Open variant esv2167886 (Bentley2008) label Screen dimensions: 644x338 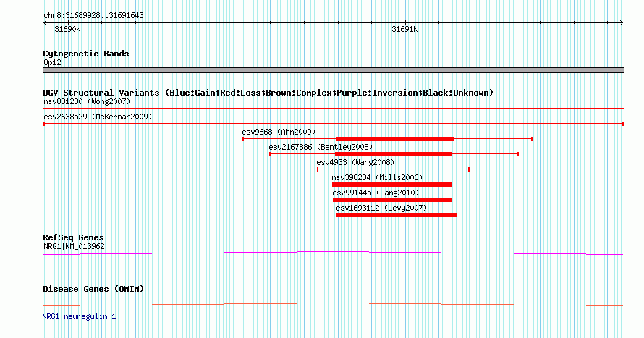coord(321,147)
